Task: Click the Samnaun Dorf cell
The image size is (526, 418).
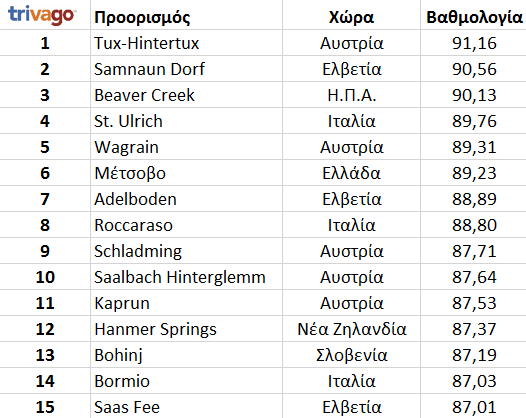Action: pos(186,69)
